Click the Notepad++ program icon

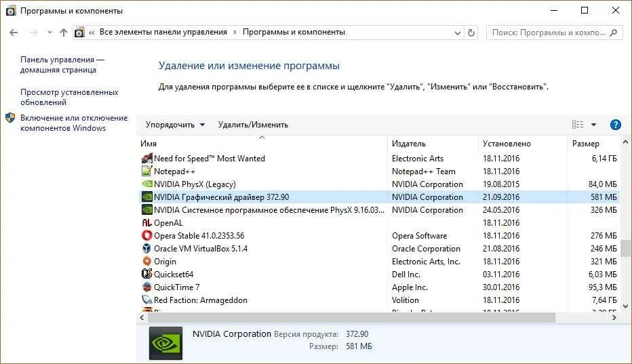click(x=146, y=171)
